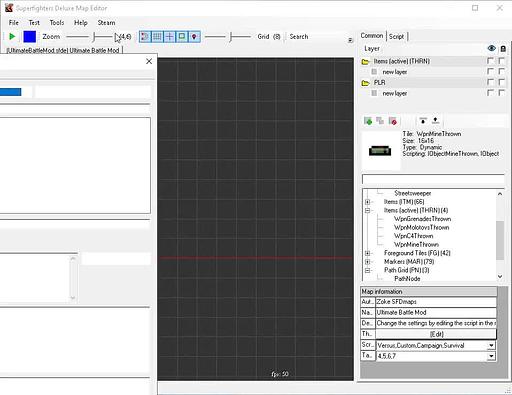Open the Versus,Custom,Campaign,Survival dropdown

pos(491,345)
